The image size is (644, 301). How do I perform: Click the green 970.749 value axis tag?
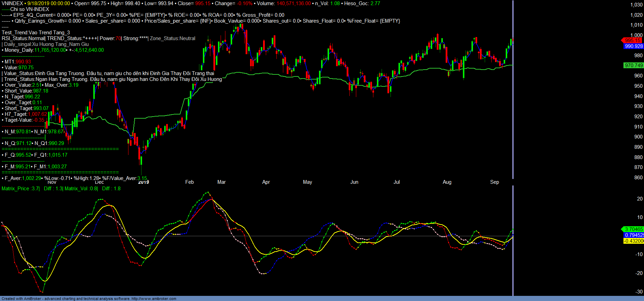(633, 65)
